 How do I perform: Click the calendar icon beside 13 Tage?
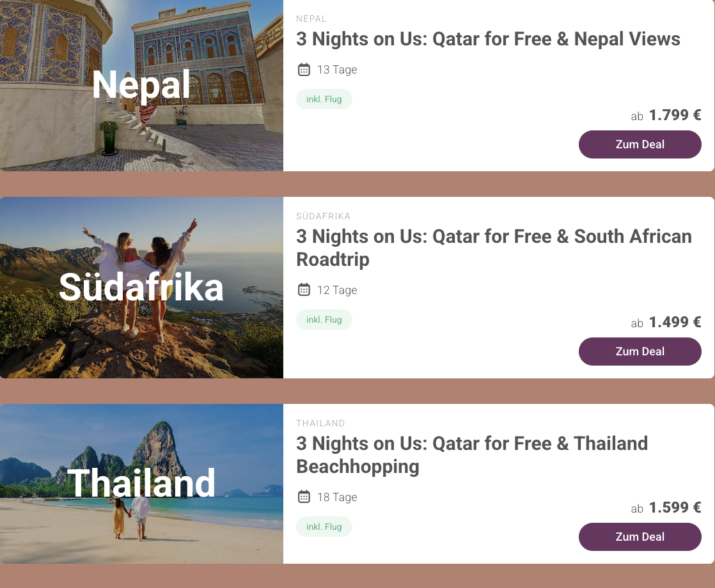[304, 70]
